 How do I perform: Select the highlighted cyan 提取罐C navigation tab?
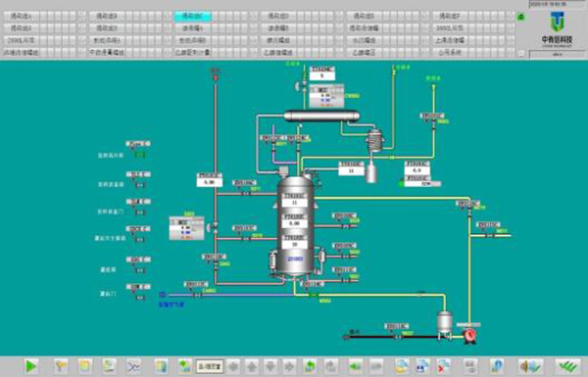pos(193,16)
